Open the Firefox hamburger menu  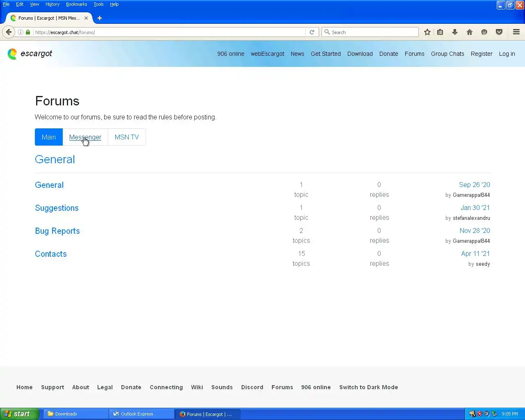point(516,32)
